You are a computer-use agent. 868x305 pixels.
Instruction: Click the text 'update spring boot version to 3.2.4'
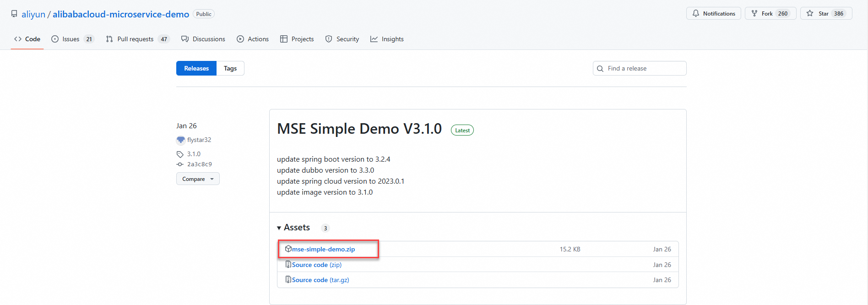click(x=334, y=159)
